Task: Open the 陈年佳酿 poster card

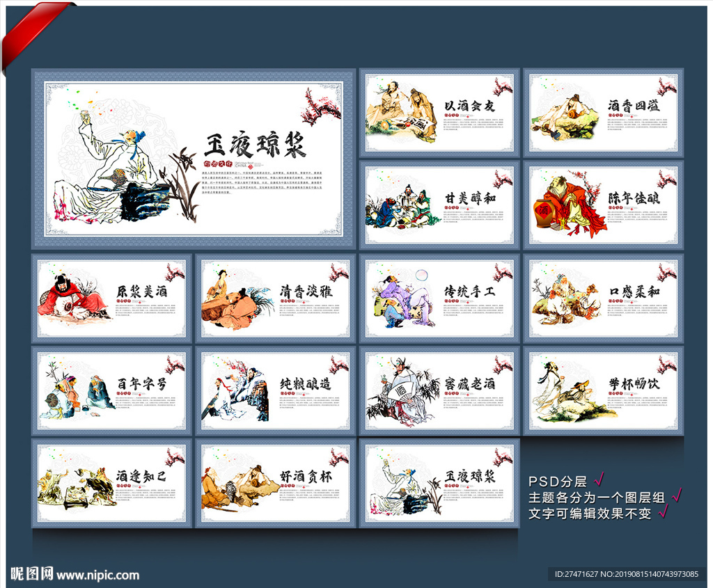Action: [x=604, y=205]
